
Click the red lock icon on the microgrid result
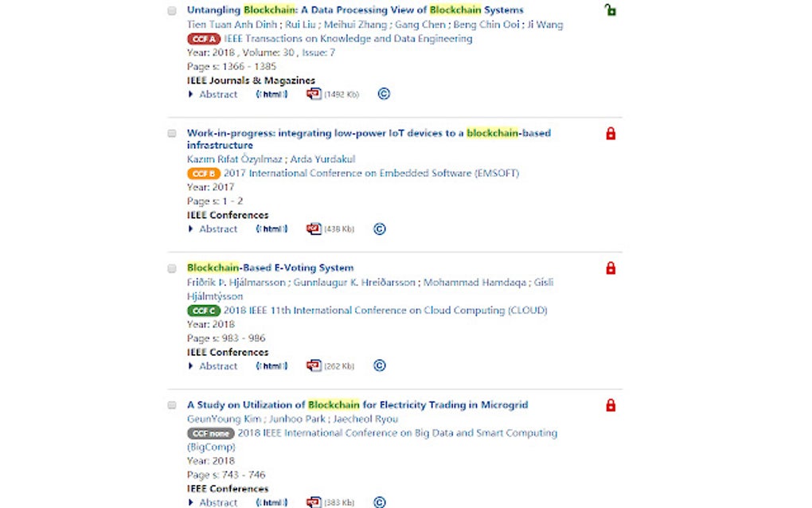pyautogui.click(x=611, y=404)
